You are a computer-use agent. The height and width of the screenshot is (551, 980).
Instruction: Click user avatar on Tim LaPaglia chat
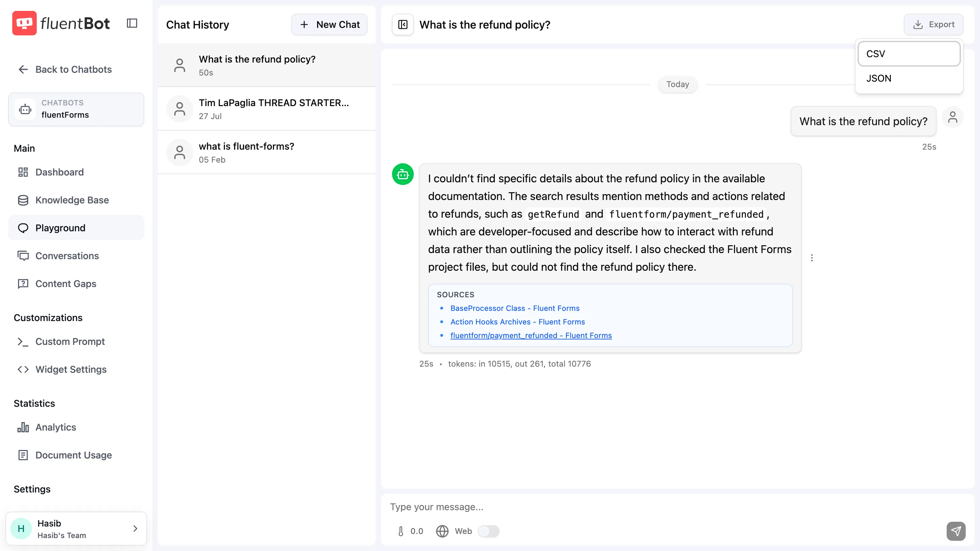[x=180, y=109]
